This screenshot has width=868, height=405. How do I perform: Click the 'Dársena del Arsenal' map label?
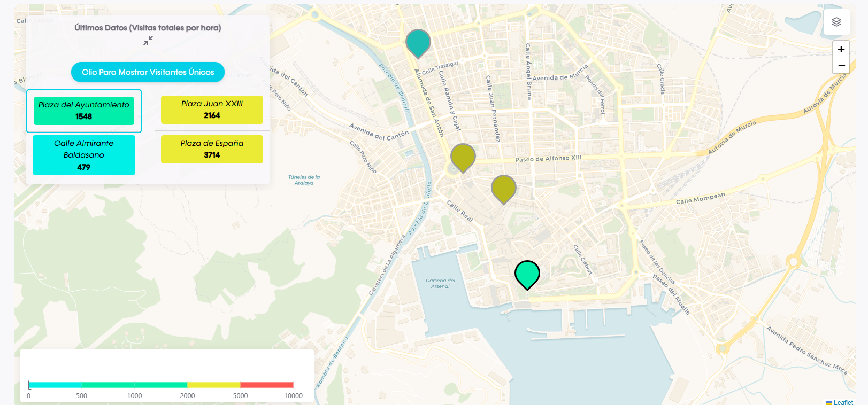point(440,283)
